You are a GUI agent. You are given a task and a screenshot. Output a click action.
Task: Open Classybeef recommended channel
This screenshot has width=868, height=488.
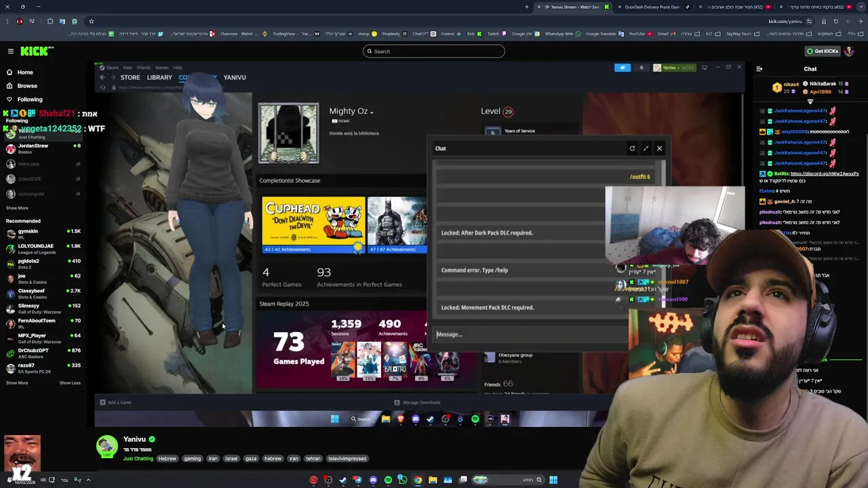(x=42, y=293)
